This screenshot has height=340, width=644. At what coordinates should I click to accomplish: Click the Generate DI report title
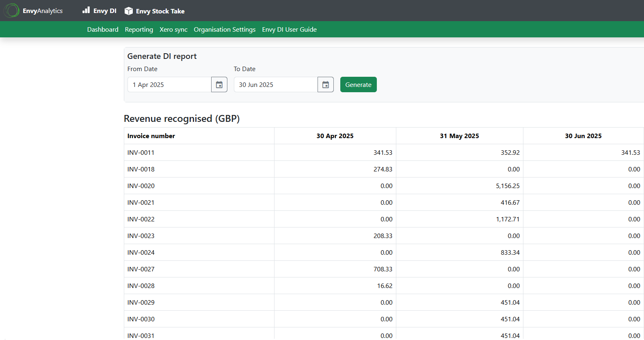coord(162,56)
